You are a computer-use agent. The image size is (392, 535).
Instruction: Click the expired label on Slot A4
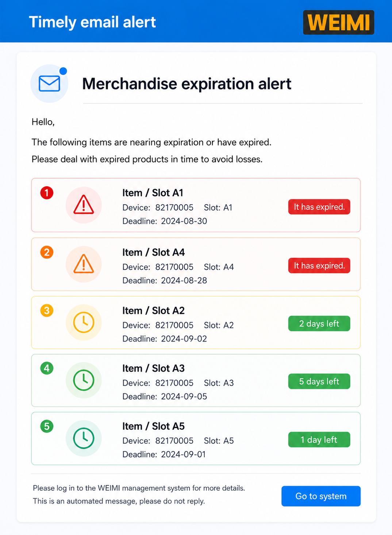click(x=319, y=265)
